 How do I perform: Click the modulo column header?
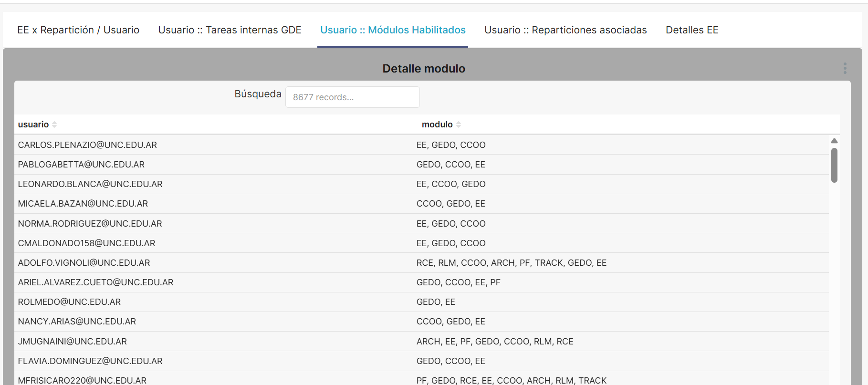coord(437,125)
